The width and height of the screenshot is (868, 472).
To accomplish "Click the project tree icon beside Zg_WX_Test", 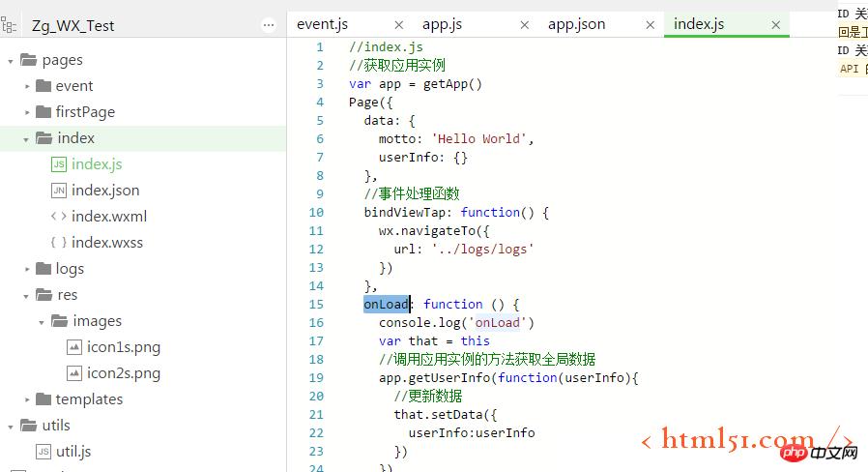I will pyautogui.click(x=10, y=25).
